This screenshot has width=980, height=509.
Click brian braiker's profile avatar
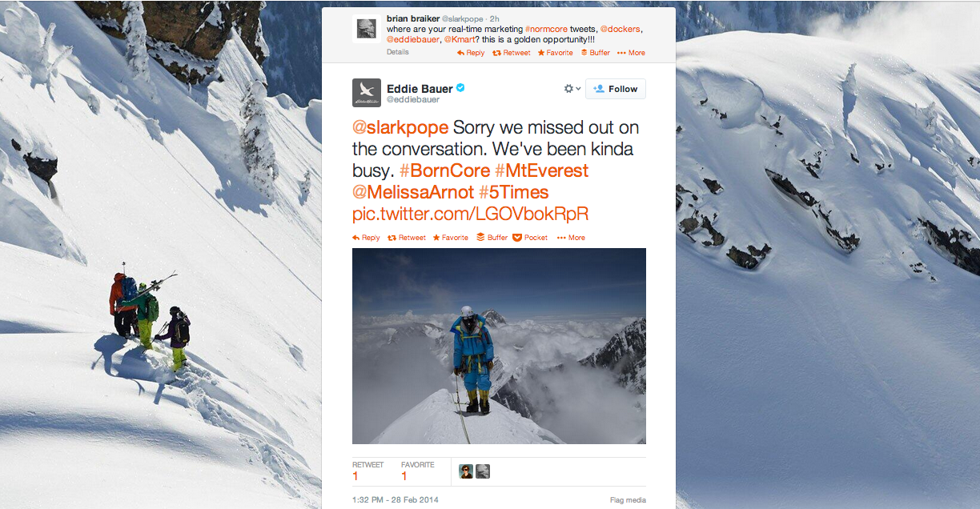click(x=366, y=29)
